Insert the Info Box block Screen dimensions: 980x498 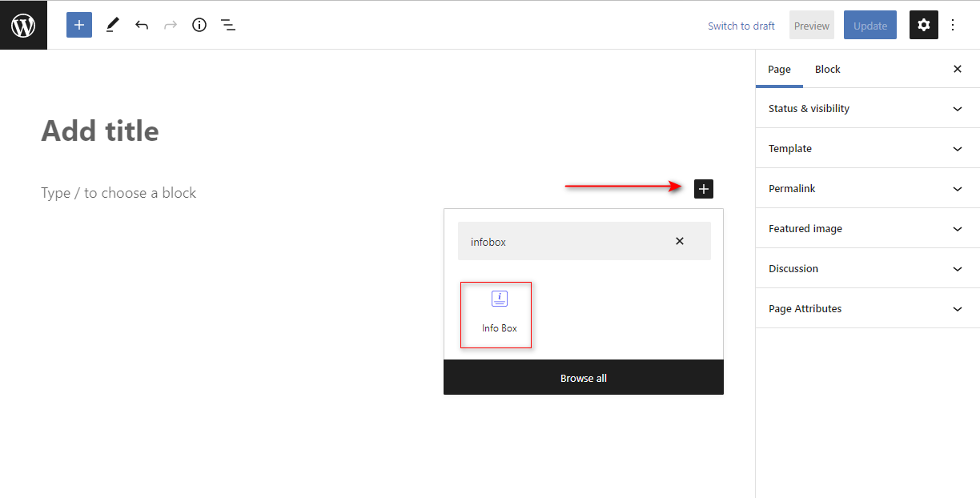click(x=496, y=315)
